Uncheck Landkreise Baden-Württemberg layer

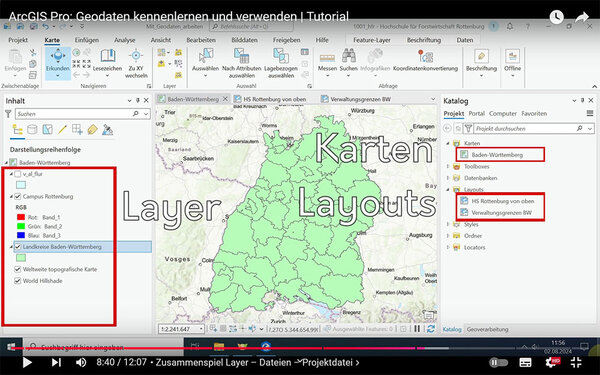point(18,247)
